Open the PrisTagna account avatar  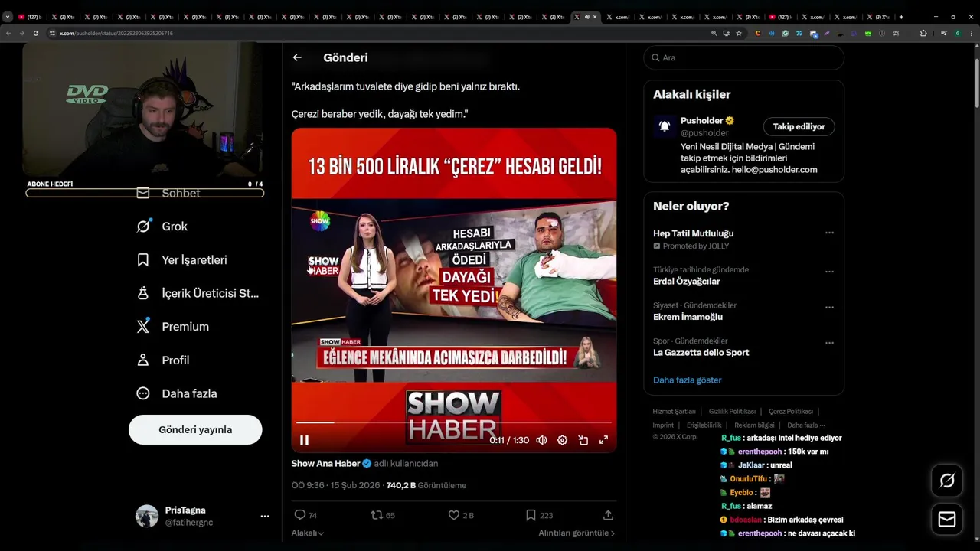click(147, 516)
